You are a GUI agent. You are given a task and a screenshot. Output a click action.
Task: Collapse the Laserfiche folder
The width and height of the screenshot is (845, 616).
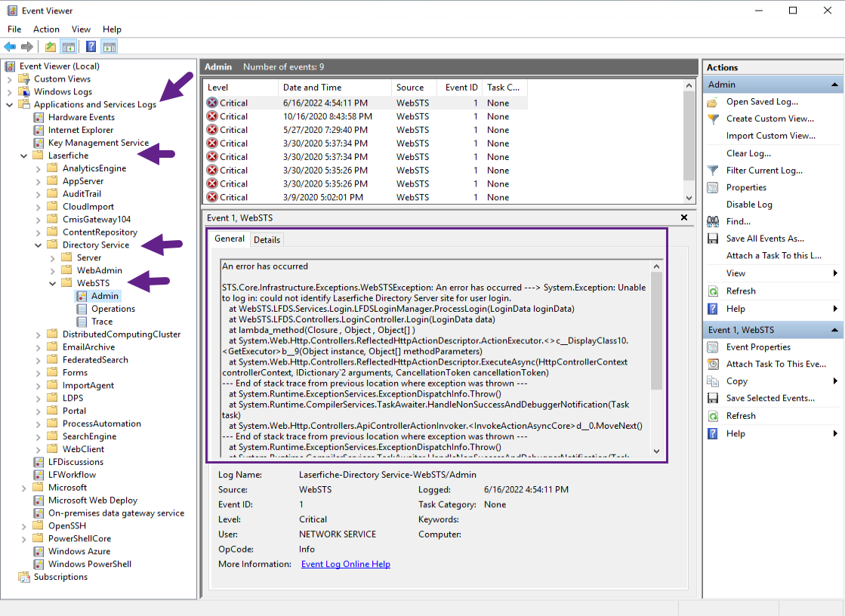coord(23,156)
